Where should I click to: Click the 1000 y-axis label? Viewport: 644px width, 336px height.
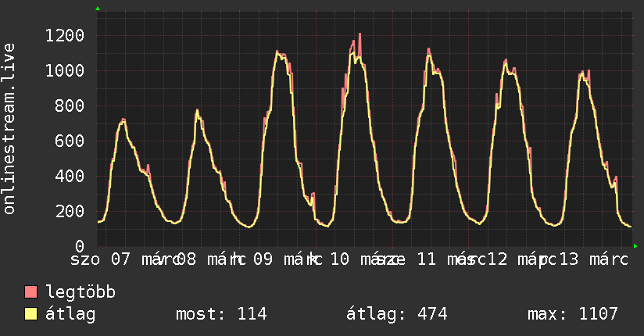point(65,70)
